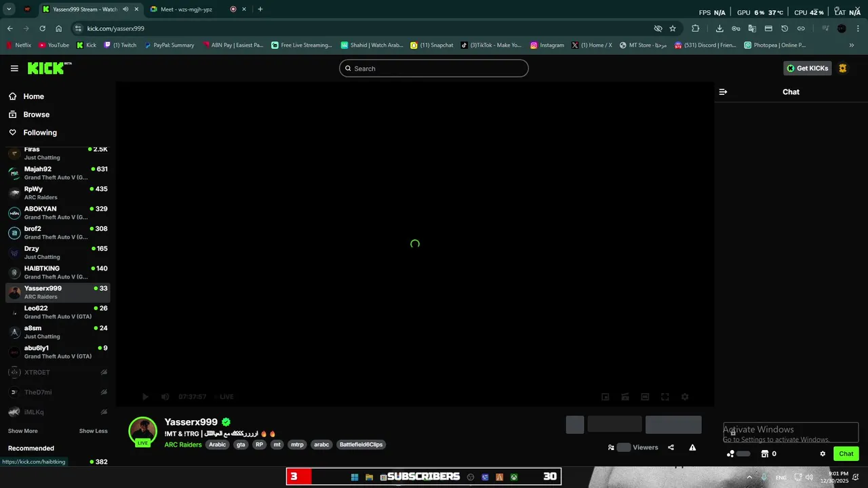Open the ABOKYAN channel
Viewport: 868px width, 488px height.
pos(58,213)
